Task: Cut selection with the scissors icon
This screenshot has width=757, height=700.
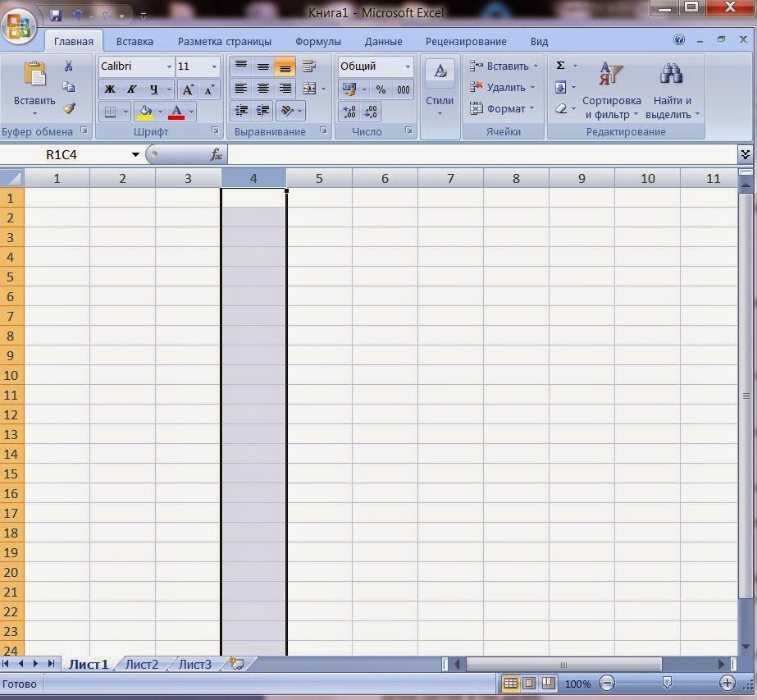Action: tap(69, 66)
